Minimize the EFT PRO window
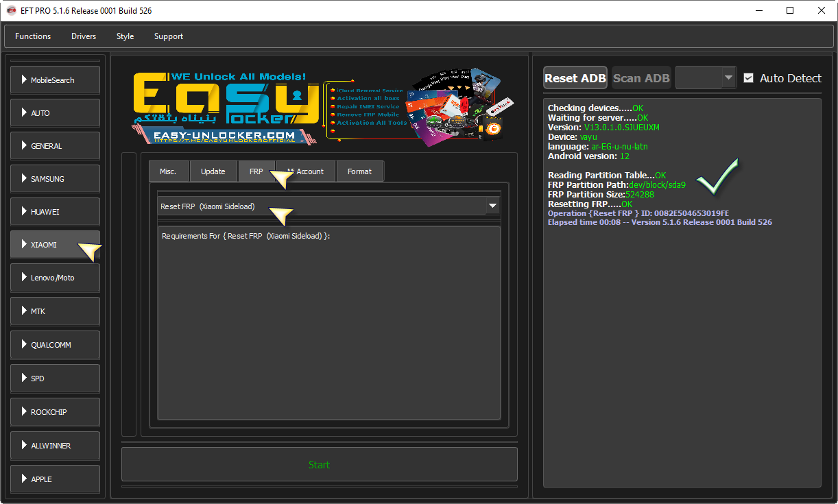Screen dimensions: 838x504 (758, 11)
